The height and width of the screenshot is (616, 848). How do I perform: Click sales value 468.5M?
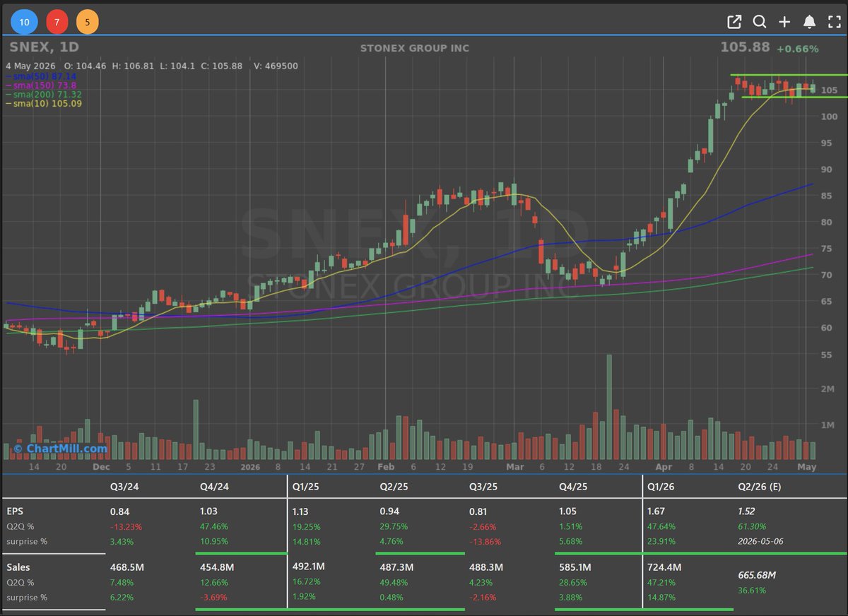[x=127, y=567]
